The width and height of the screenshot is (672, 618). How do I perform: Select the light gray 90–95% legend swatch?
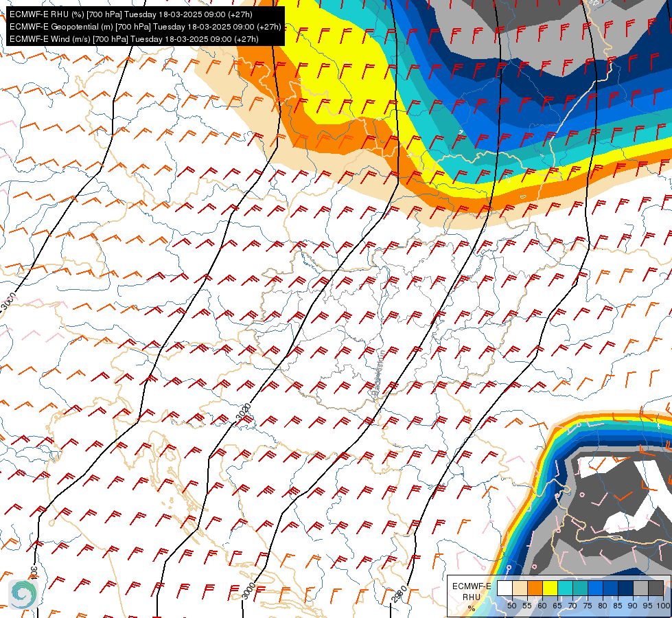640,588
